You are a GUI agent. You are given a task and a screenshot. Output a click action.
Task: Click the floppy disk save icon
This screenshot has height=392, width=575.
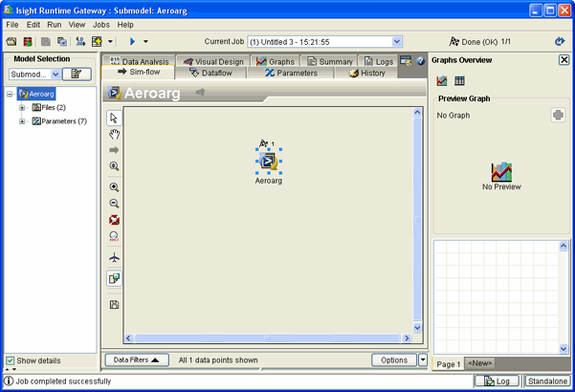tap(114, 304)
